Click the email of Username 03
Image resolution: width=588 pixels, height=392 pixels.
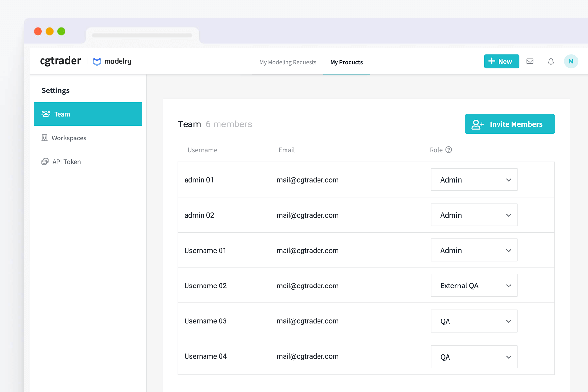pos(307,321)
